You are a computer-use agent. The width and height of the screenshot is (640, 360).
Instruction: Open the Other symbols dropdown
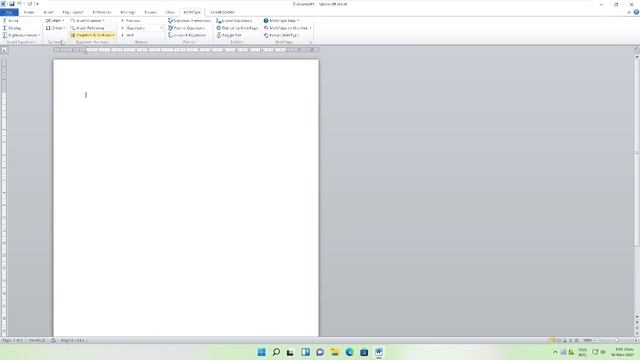(x=55, y=28)
